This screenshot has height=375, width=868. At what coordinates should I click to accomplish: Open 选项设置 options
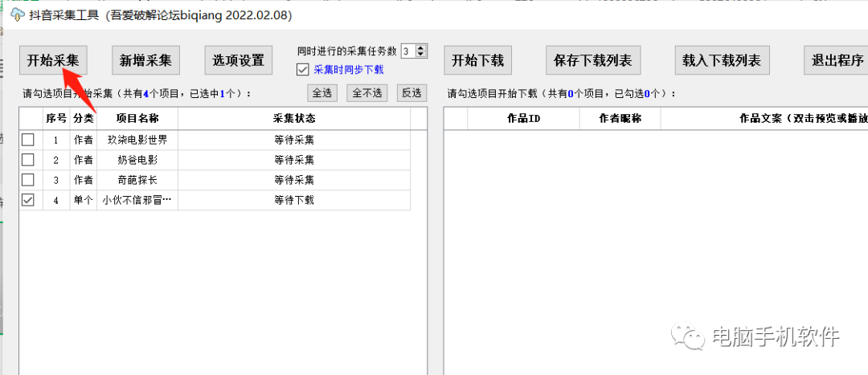(239, 59)
